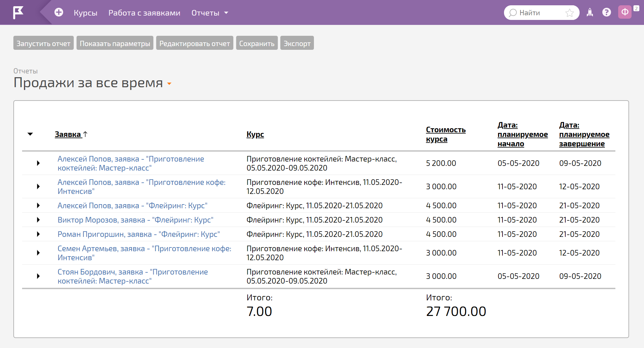
Task: Click the Показать параметры button
Action: [x=115, y=43]
